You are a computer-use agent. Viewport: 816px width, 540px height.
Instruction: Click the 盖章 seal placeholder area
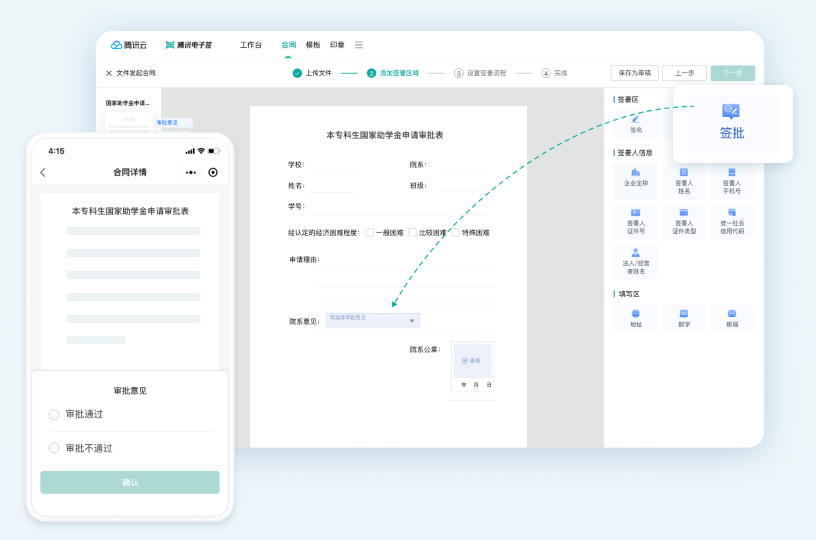pyautogui.click(x=472, y=360)
